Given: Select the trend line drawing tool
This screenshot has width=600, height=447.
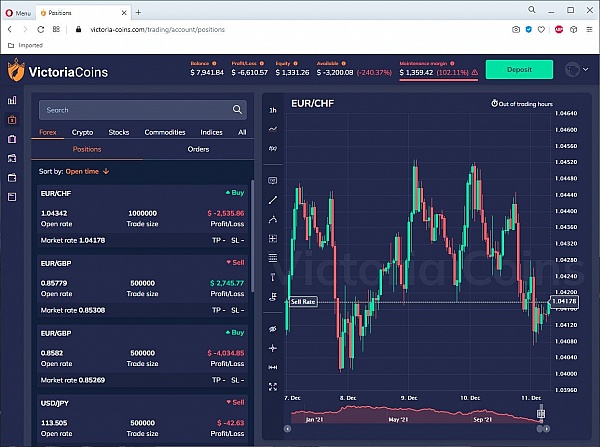Looking at the screenshot, I should point(273,200).
